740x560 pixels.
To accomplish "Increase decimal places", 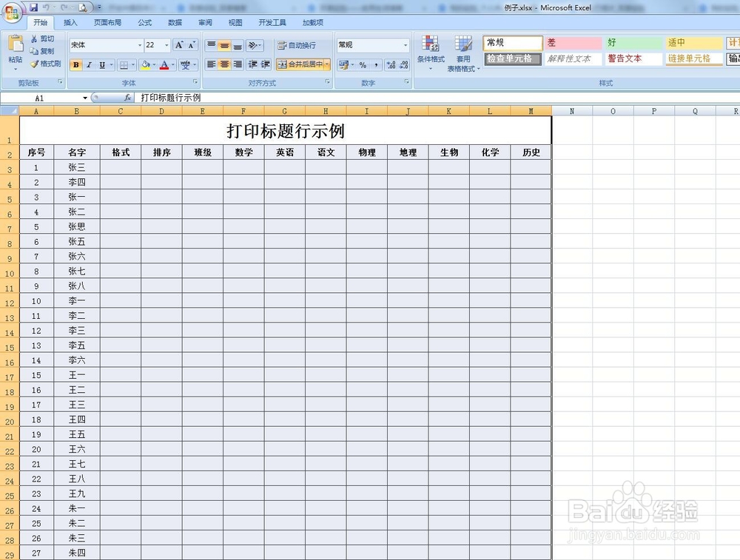I will click(x=391, y=64).
